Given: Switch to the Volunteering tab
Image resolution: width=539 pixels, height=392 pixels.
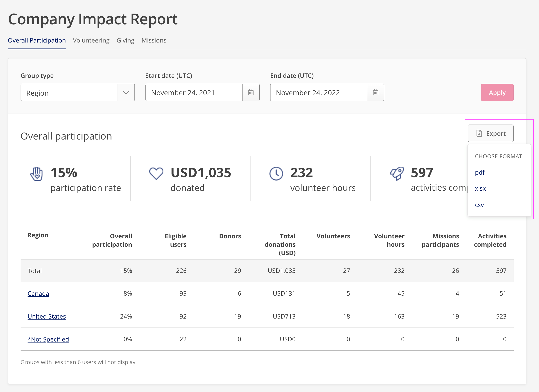Looking at the screenshot, I should click(x=91, y=40).
